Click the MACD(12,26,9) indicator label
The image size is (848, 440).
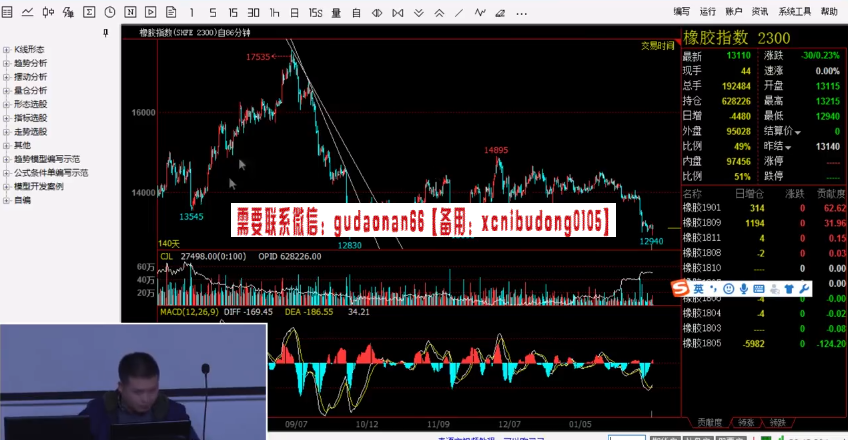(x=188, y=312)
